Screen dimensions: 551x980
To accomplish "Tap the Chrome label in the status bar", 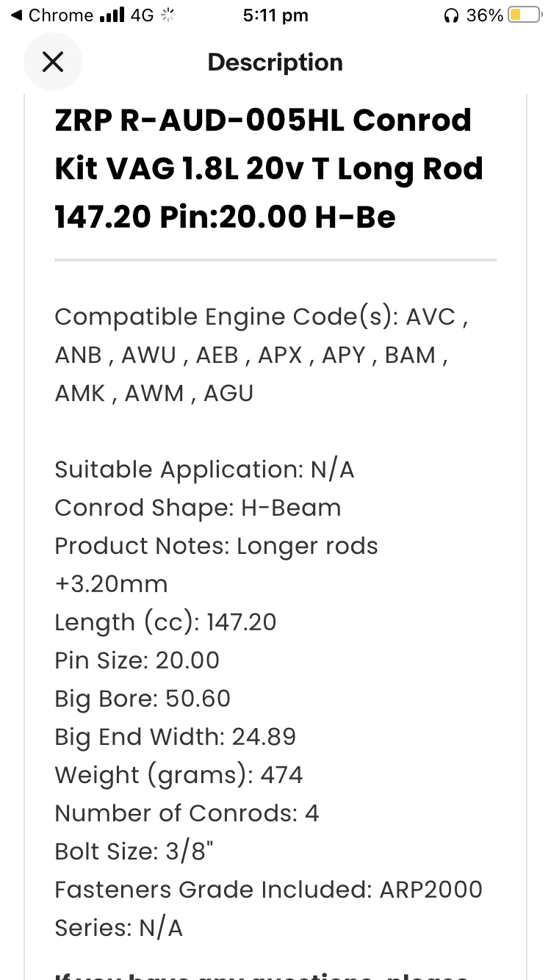I will click(60, 15).
